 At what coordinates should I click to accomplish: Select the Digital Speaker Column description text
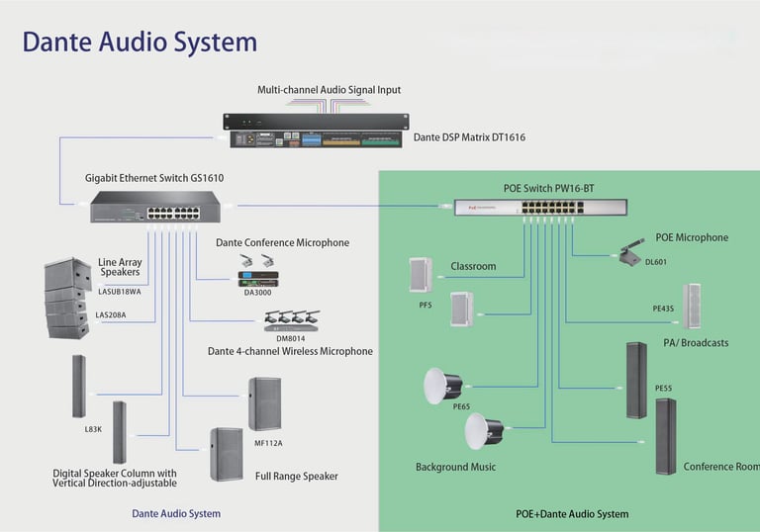click(115, 479)
